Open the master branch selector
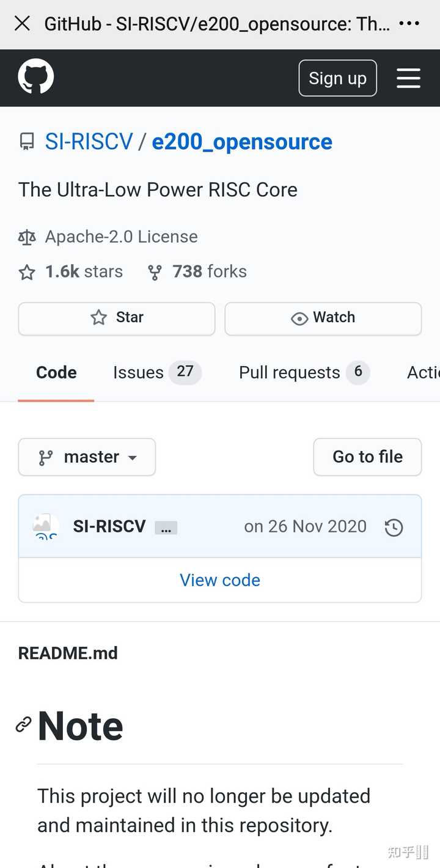 87,457
